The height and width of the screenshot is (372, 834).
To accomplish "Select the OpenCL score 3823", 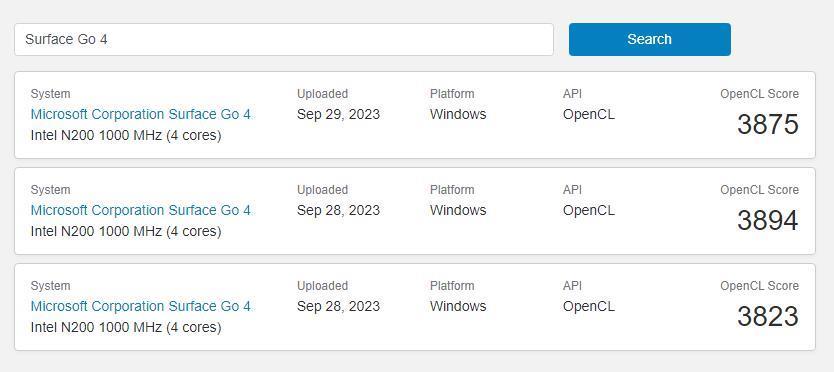I will (768, 316).
